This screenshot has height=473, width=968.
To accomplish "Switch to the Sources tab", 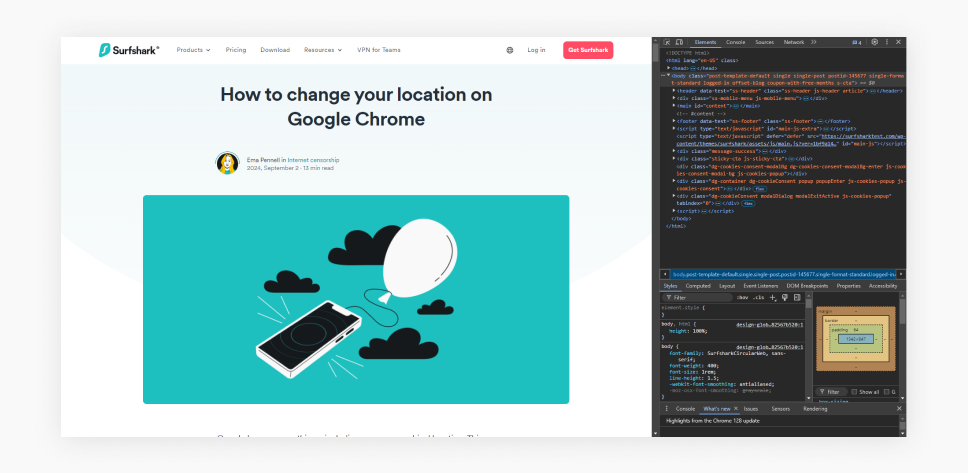I will (764, 42).
